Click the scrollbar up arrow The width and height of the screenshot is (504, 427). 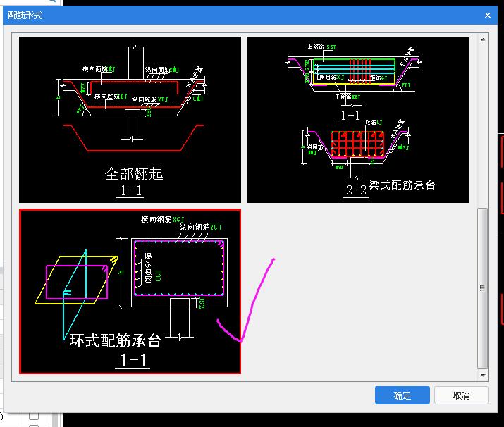[x=483, y=39]
